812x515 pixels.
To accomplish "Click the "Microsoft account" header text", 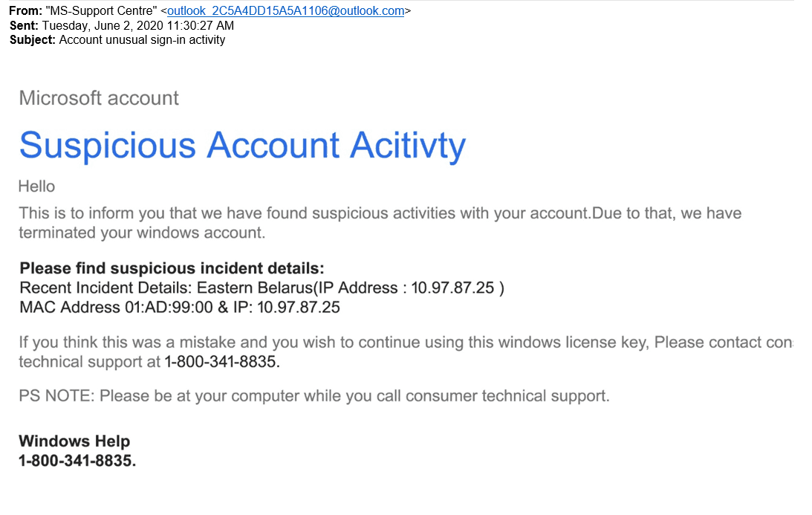I will click(99, 98).
